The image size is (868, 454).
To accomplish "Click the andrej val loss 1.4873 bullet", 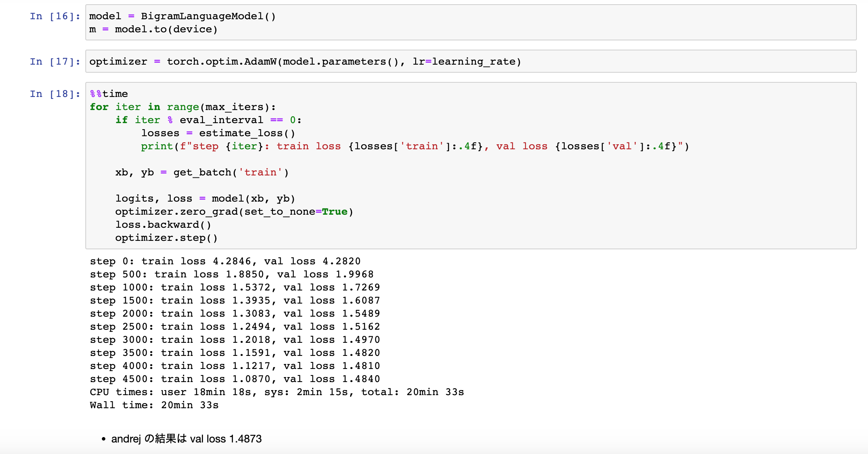I will click(186, 439).
